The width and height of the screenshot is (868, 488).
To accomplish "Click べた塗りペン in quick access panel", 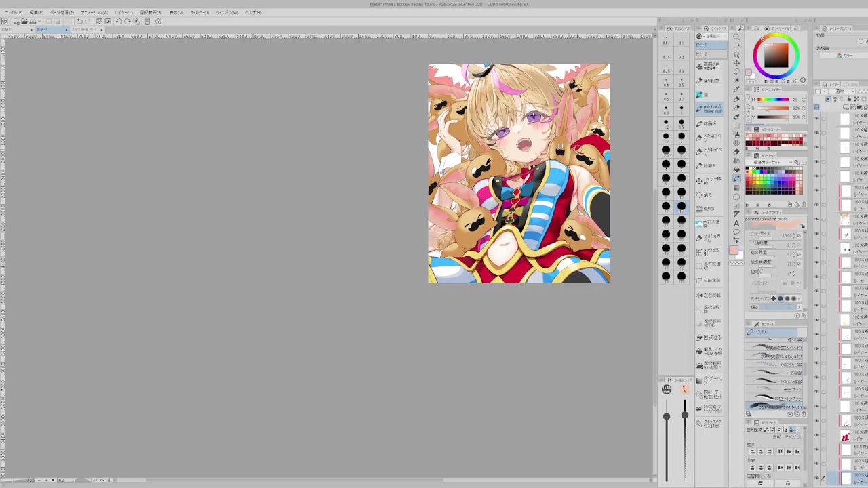I will click(710, 138).
